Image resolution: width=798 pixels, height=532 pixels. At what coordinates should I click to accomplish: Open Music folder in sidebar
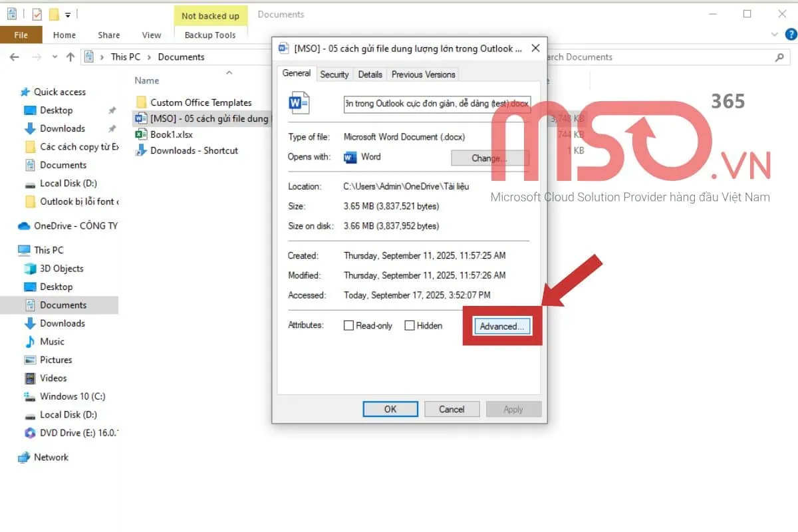pos(52,341)
